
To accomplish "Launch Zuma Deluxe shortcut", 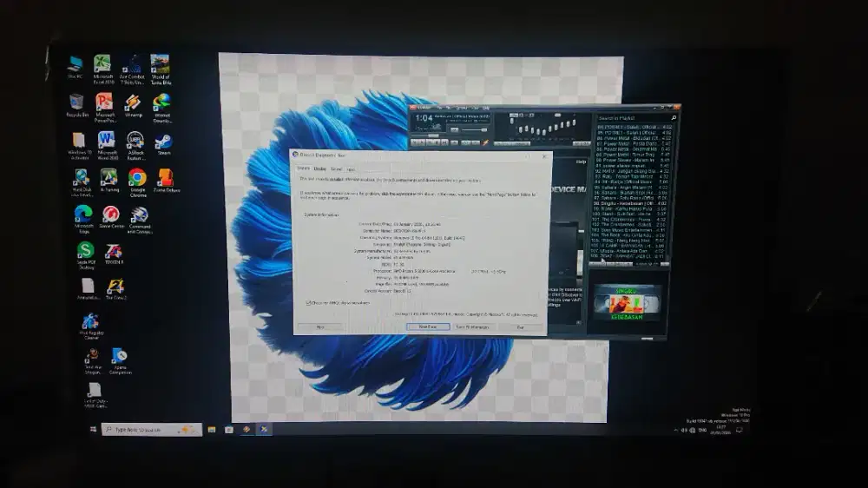I will tap(166, 181).
